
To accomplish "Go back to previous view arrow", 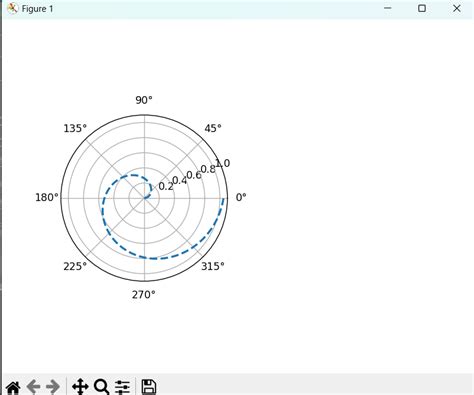I will pos(33,387).
